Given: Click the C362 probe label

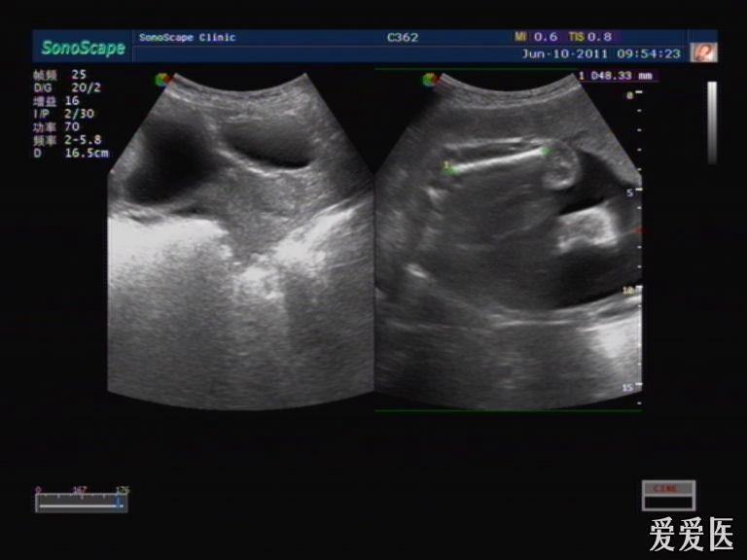Looking at the screenshot, I should (403, 38).
